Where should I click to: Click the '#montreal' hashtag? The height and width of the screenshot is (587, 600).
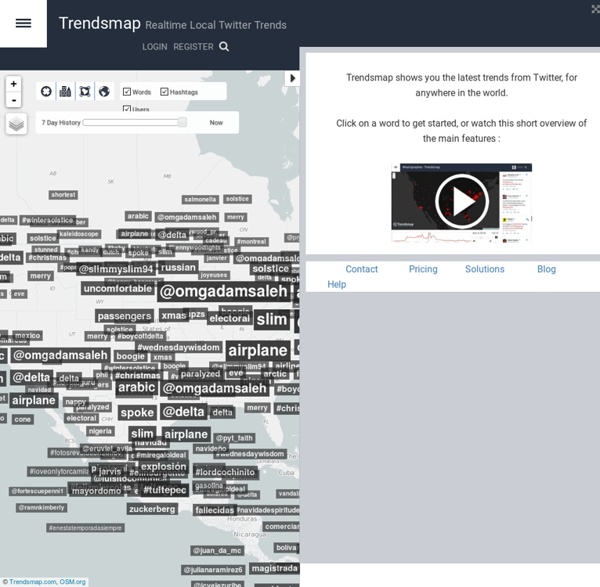(x=251, y=241)
